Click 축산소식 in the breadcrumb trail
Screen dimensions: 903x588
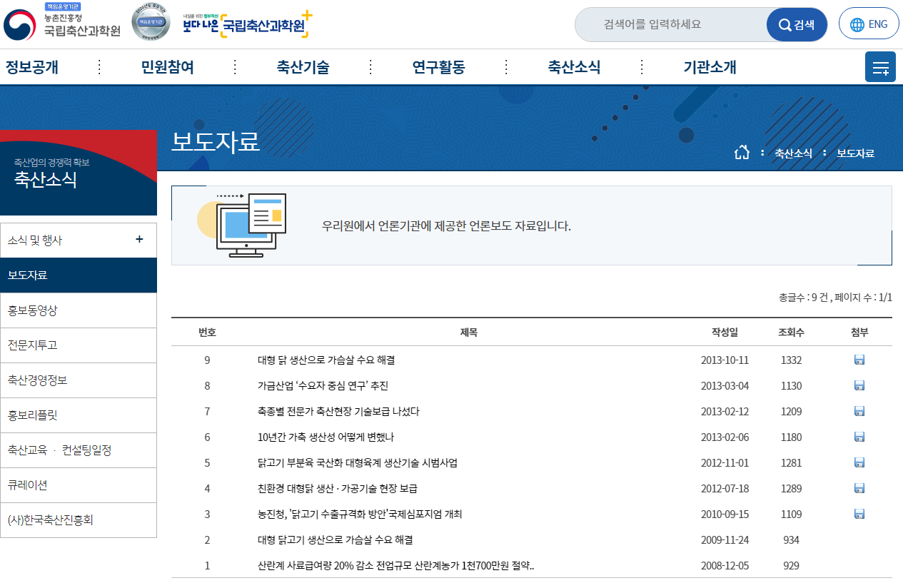(x=792, y=152)
